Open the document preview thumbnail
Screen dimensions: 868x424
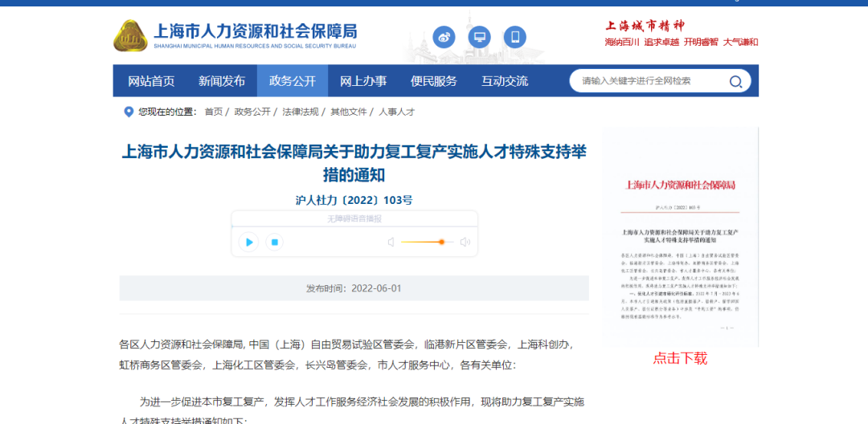[x=680, y=238]
